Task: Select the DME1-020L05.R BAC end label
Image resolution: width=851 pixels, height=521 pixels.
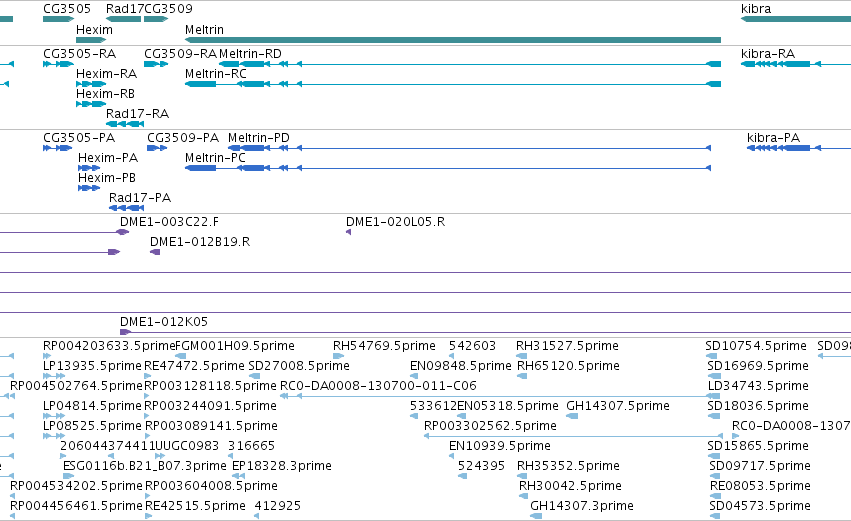Action: (x=396, y=222)
